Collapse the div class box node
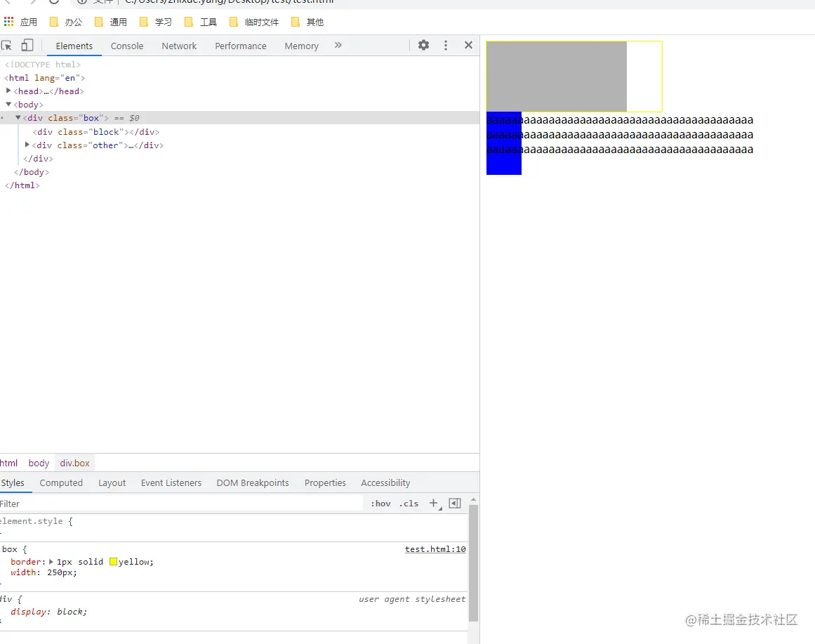The image size is (815, 644). tap(18, 117)
